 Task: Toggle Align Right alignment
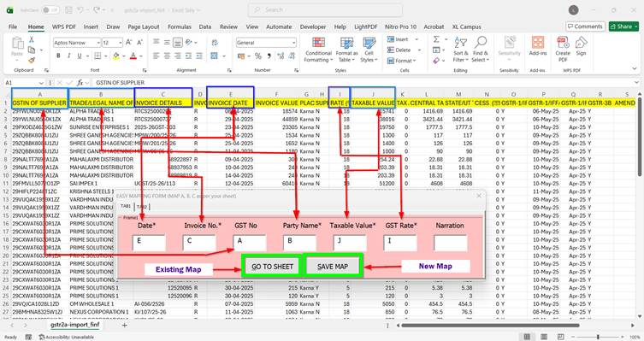(x=177, y=56)
